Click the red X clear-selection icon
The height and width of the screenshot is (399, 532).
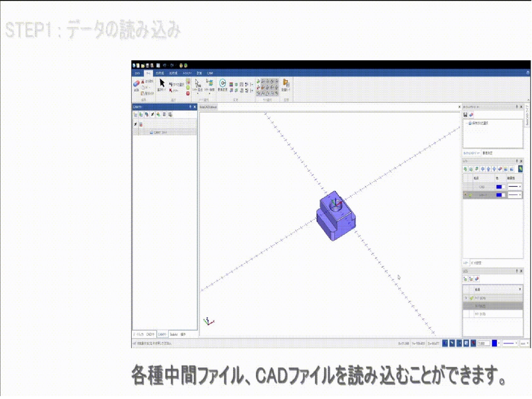point(170,90)
